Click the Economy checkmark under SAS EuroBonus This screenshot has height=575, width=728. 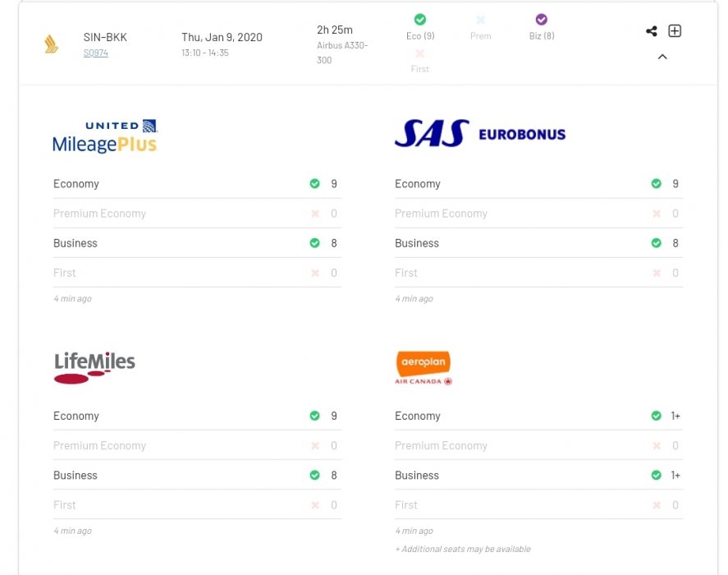coord(656,184)
